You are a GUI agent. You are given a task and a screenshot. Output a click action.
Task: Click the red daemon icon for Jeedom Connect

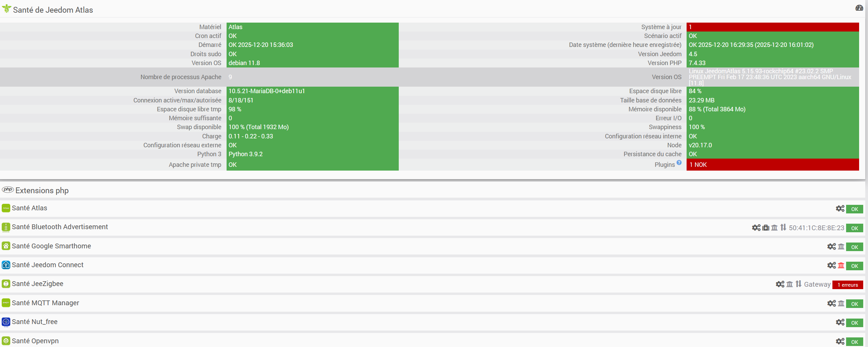click(x=841, y=265)
